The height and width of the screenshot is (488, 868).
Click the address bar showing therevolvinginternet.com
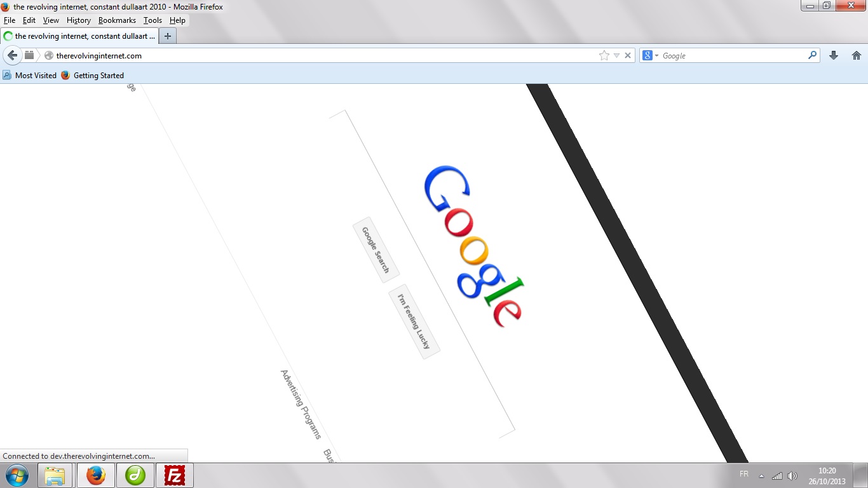(324, 56)
